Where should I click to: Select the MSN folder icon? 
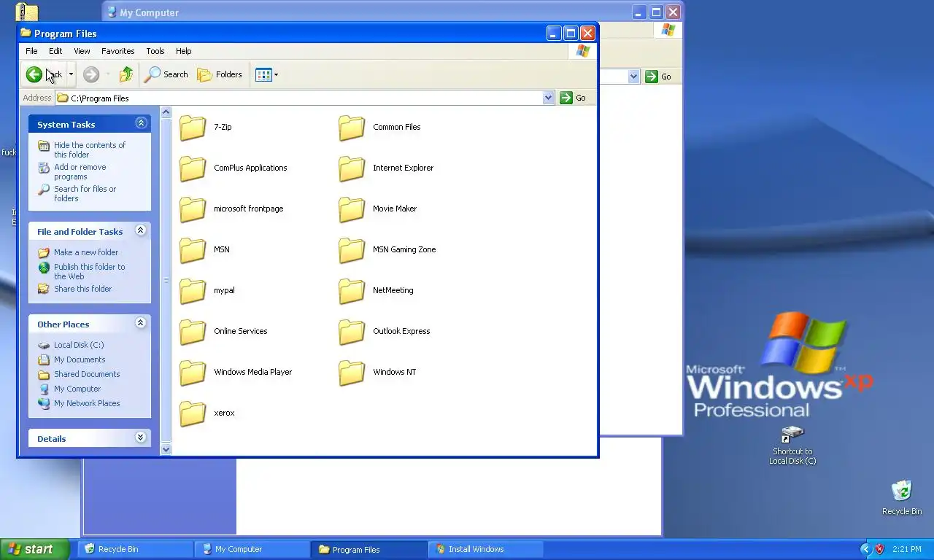pyautogui.click(x=193, y=250)
